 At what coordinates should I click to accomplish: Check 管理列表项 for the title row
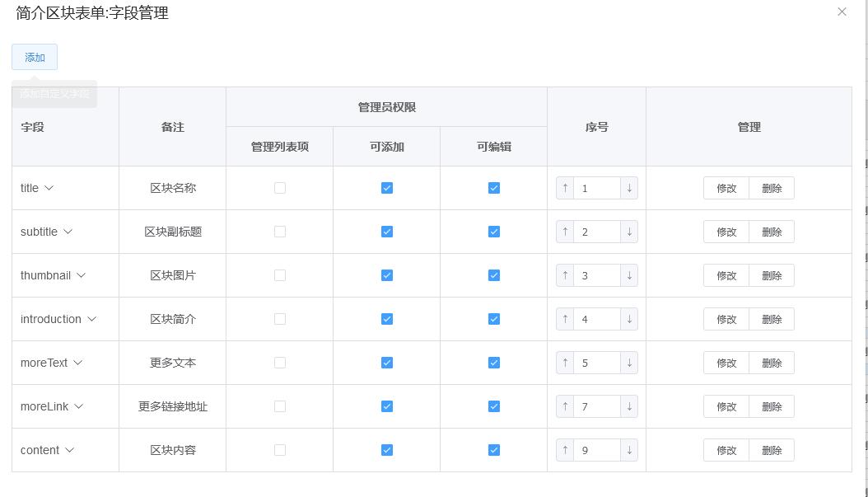pos(279,188)
